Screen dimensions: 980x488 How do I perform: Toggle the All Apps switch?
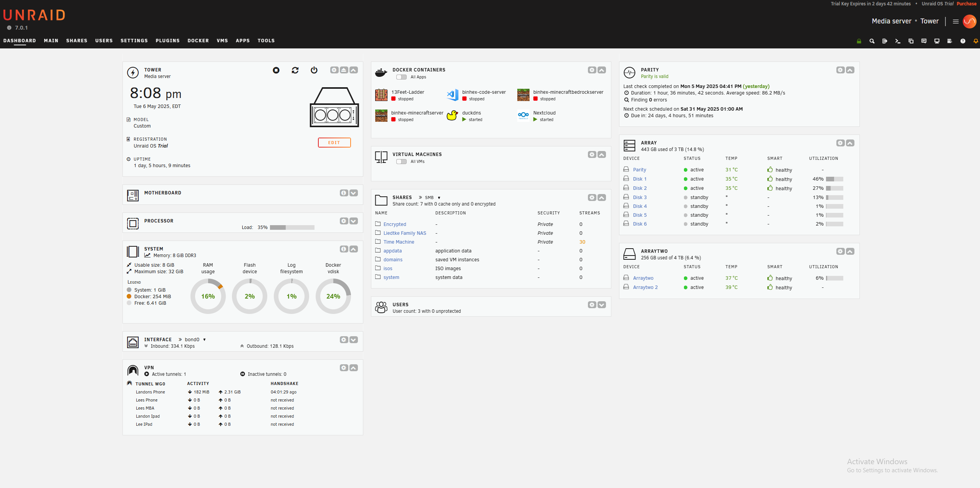[401, 77]
